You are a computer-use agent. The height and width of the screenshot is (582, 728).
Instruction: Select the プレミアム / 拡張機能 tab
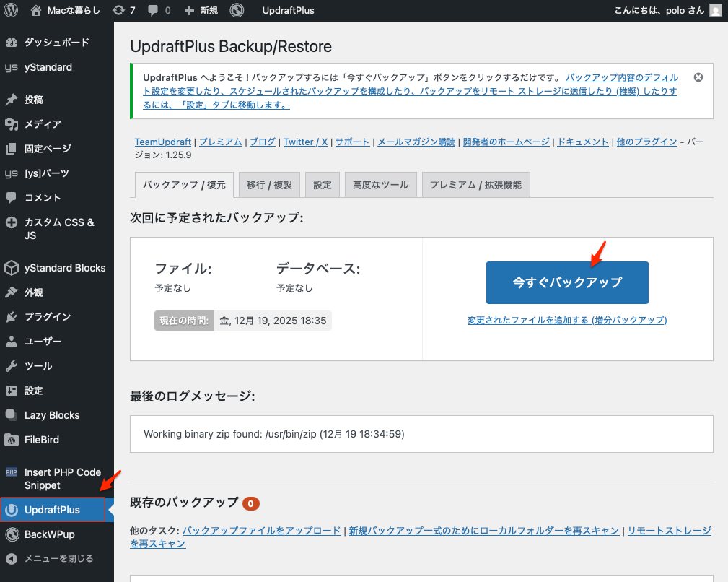click(x=475, y=185)
